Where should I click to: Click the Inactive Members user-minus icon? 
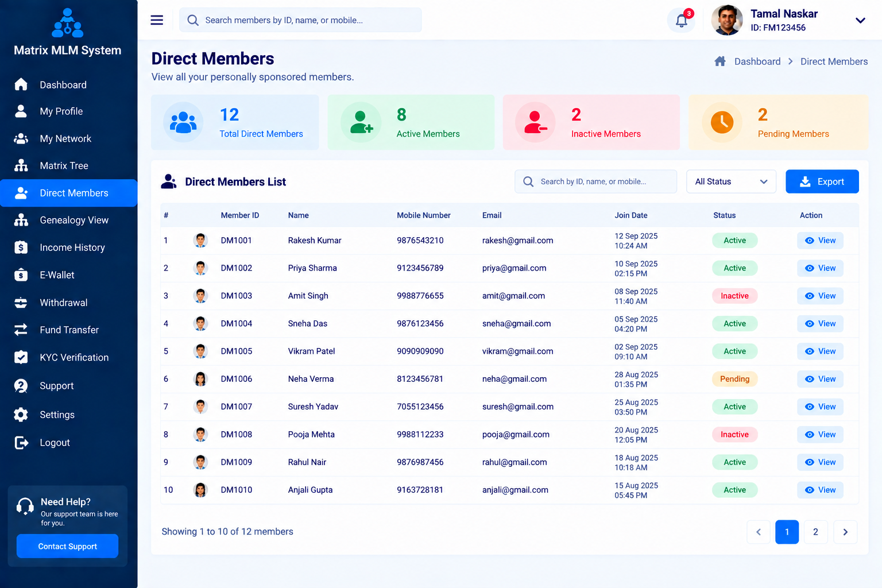[535, 122]
